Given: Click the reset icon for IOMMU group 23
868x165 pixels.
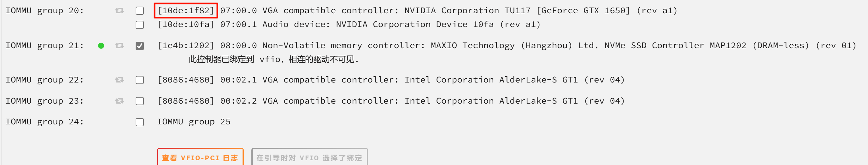Looking at the screenshot, I should coord(119,101).
